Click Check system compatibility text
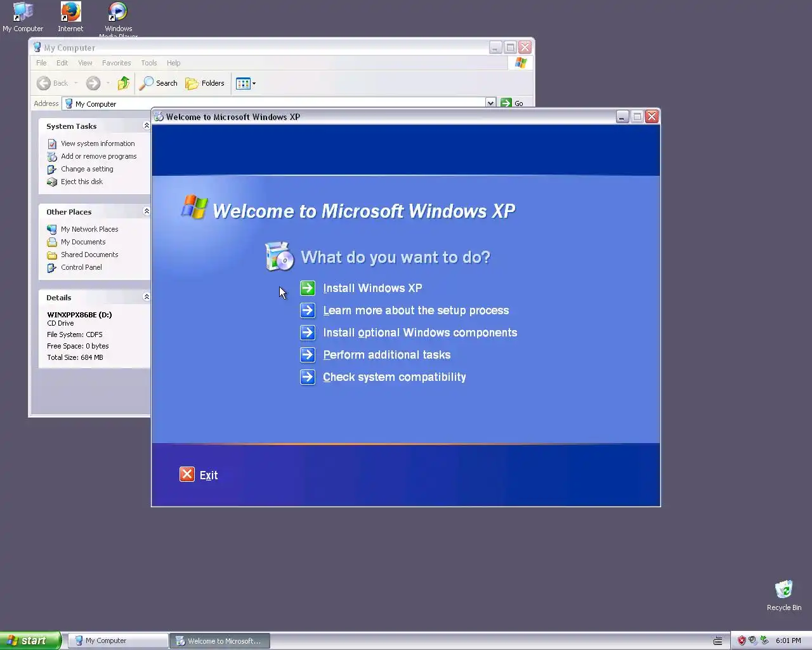The image size is (812, 650). (x=395, y=377)
